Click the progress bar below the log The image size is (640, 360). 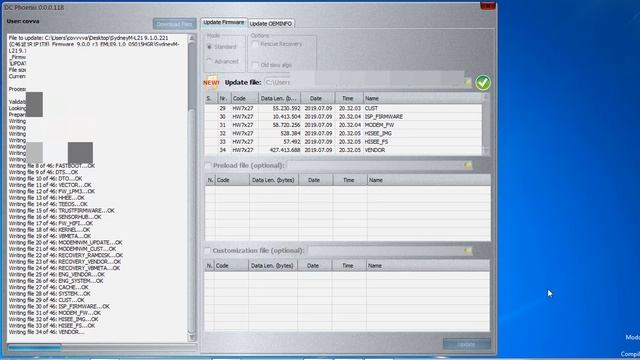[x=102, y=348]
